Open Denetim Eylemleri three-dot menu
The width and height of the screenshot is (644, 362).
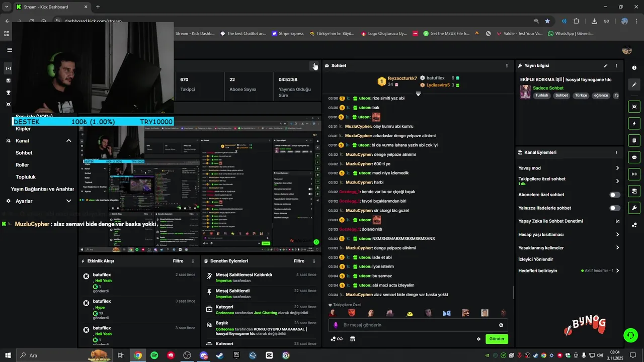coord(314,261)
